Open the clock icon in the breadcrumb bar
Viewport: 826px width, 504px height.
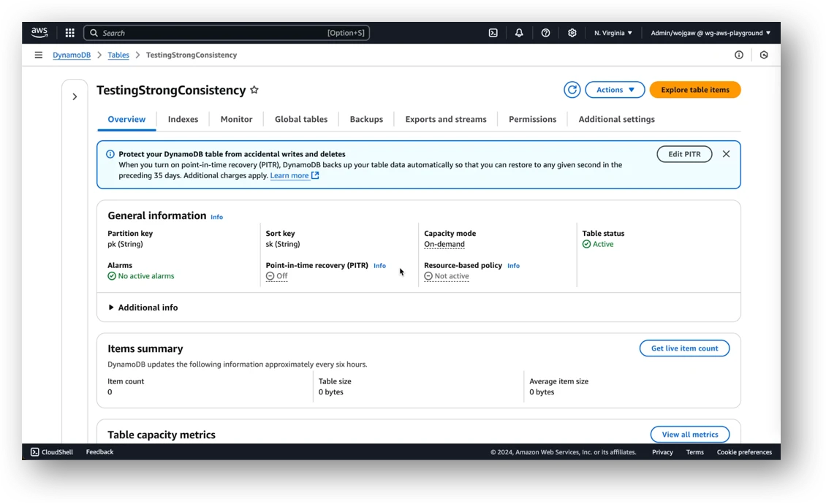pyautogui.click(x=764, y=55)
